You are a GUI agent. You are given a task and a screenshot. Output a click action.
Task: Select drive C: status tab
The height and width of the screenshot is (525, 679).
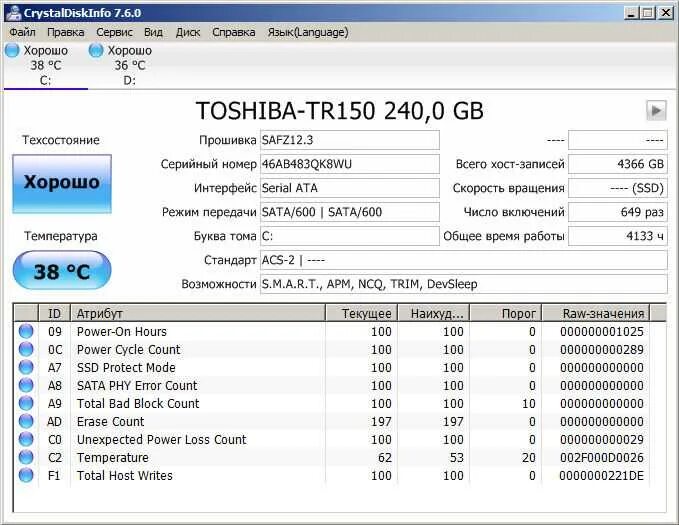click(45, 65)
